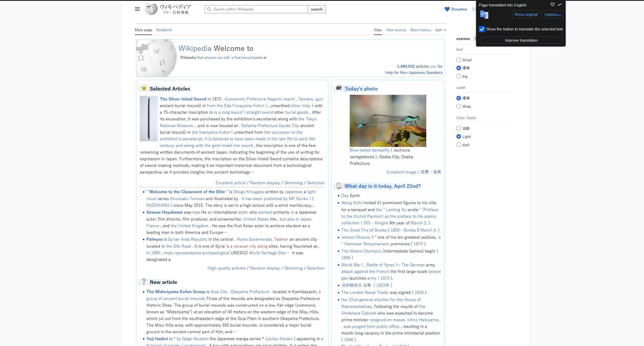This screenshot has height=346, width=644.
Task: Open Welcome to the Classroom of the Elite link
Action: [x=187, y=192]
